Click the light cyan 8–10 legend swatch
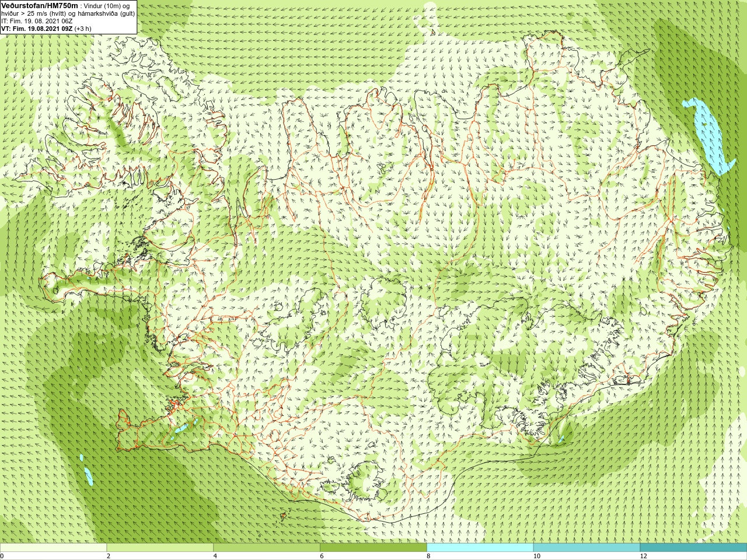The width and height of the screenshot is (747, 560). coord(480,548)
